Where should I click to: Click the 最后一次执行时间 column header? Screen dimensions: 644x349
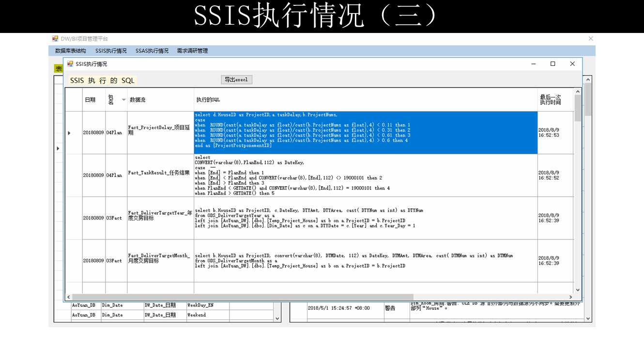click(x=555, y=99)
